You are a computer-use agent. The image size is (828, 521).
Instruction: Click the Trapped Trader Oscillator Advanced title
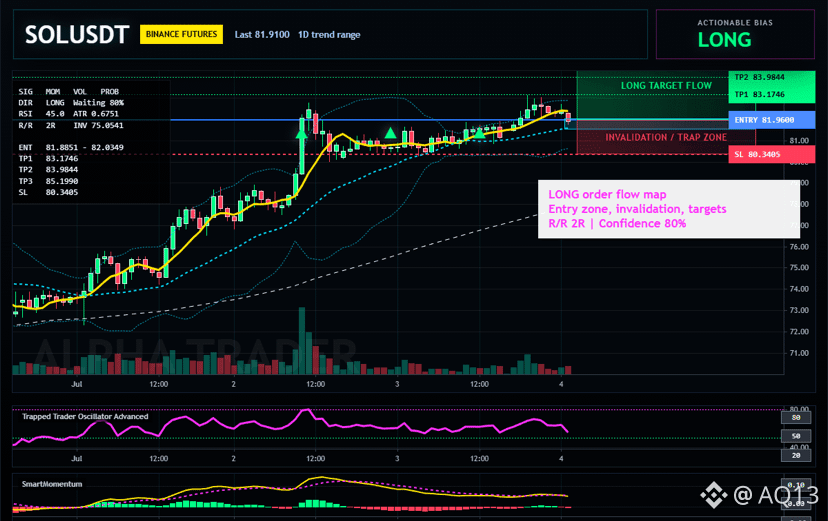(85, 416)
